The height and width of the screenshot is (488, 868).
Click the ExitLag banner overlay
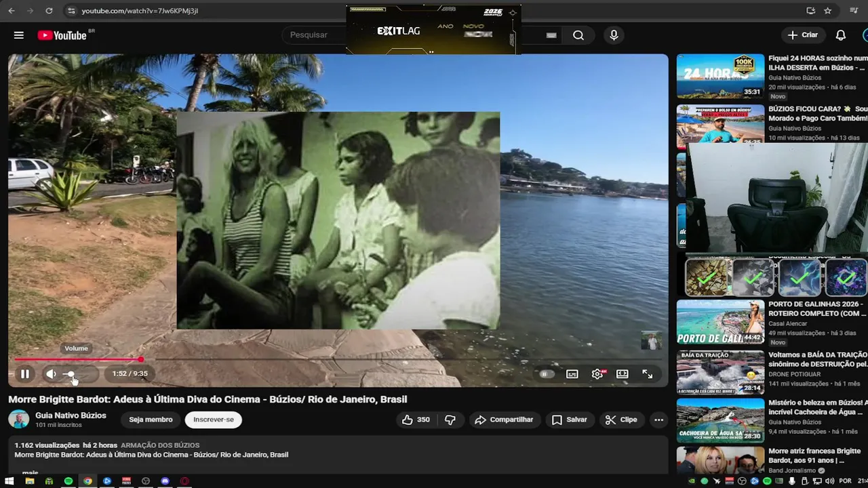point(433,30)
